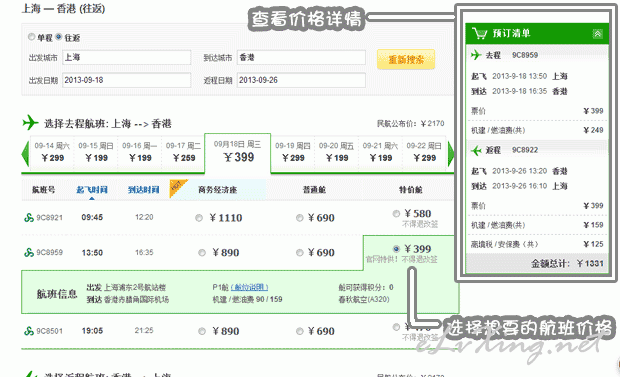Choose ¥690 standard fare on flight 9C8921
The width and height of the screenshot is (620, 377).
pos(300,218)
